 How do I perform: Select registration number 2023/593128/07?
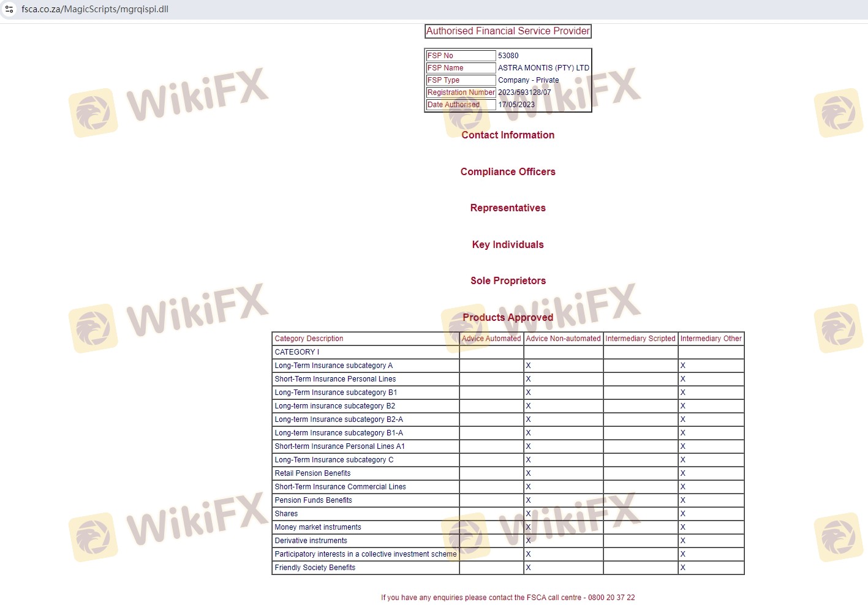point(524,92)
